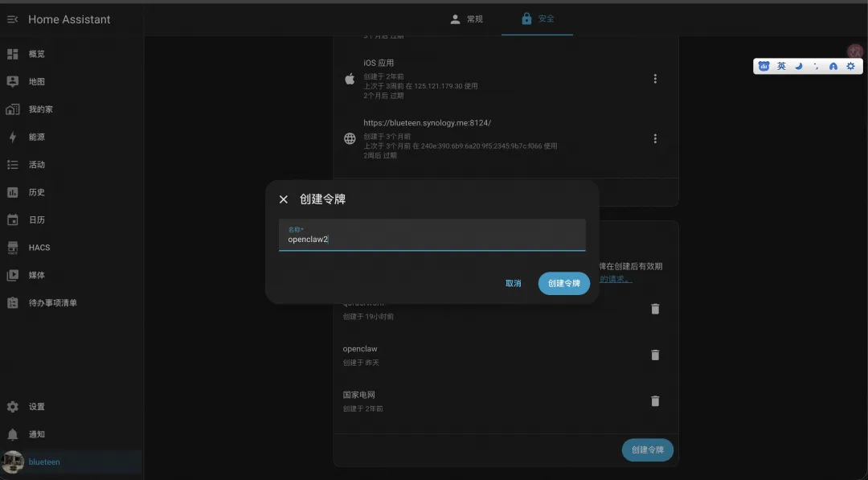The width and height of the screenshot is (868, 480).
Task: Select the openclaw token row text
Action: (x=360, y=349)
